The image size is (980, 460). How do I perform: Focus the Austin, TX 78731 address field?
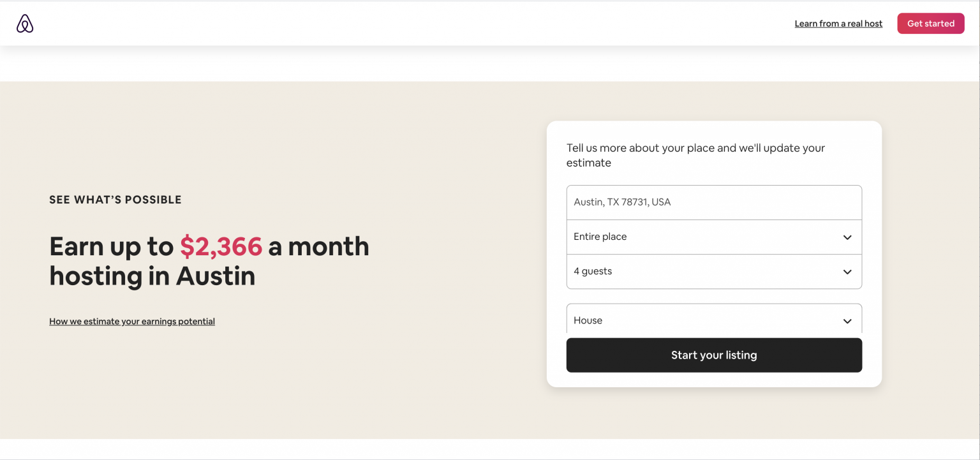[x=713, y=202]
